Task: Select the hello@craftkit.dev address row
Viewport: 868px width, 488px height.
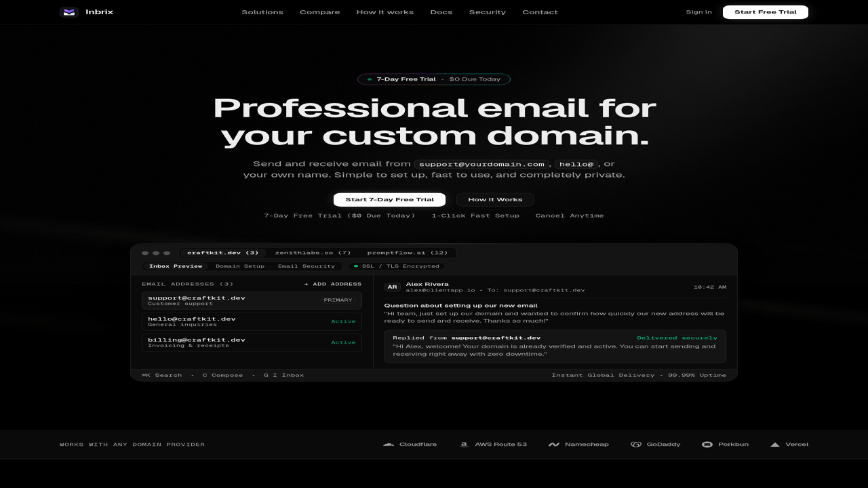Action: pos(252,321)
